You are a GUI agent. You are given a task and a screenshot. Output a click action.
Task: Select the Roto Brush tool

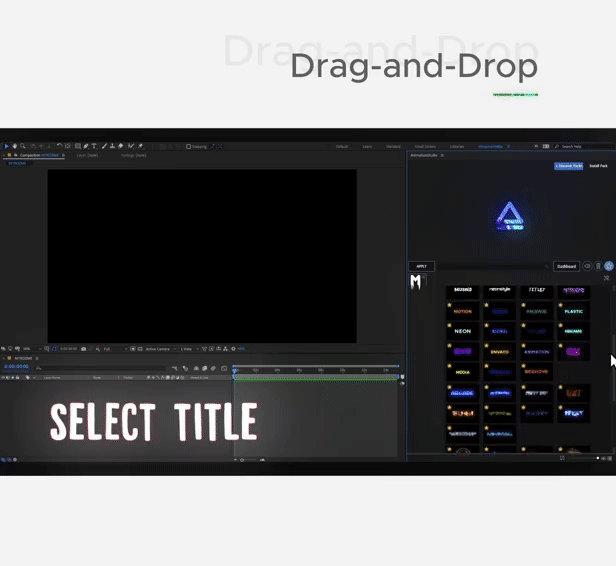click(131, 146)
